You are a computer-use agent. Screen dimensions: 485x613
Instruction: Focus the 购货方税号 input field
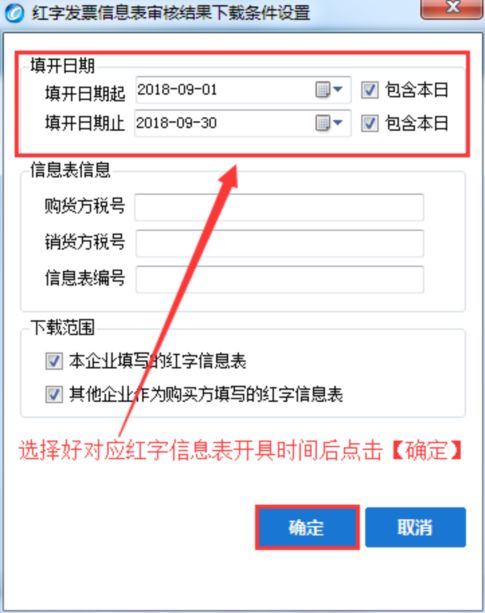(279, 207)
